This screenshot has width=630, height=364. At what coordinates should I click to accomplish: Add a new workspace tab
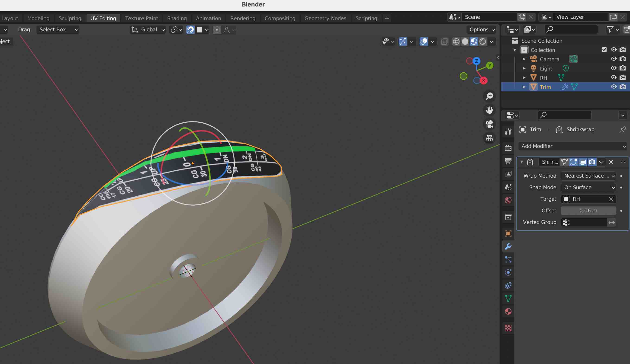coord(387,18)
